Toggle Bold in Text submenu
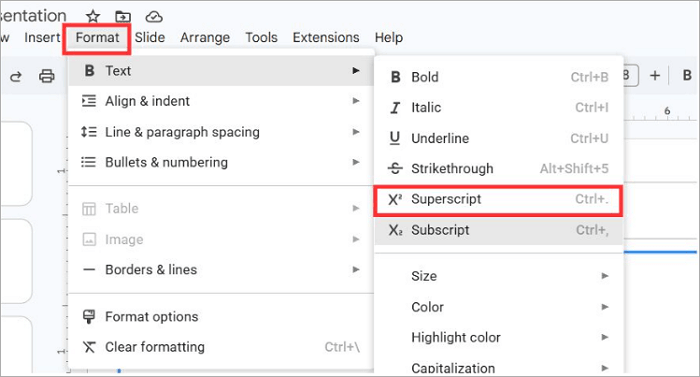700x377 pixels. pos(499,77)
